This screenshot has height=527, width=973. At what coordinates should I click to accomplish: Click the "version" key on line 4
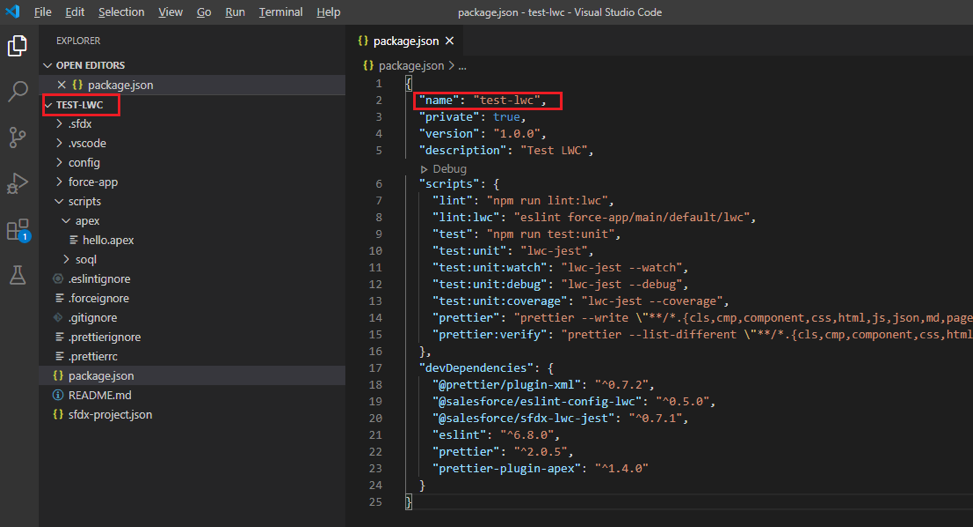click(x=449, y=133)
